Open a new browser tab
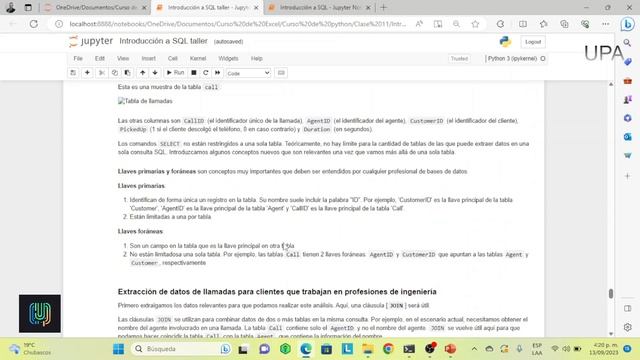Image resolution: width=640 pixels, height=360 pixels. point(383,7)
